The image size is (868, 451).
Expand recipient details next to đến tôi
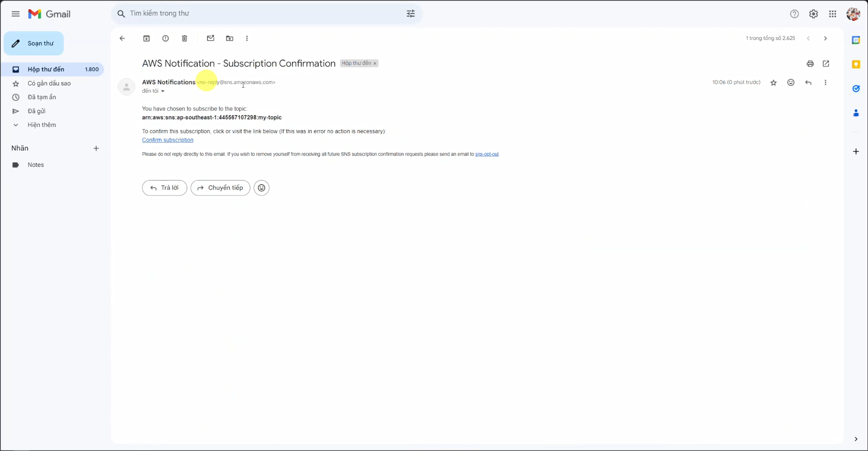tap(163, 91)
